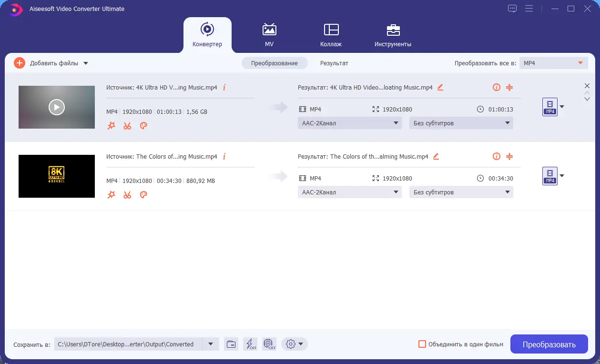Open the Без субтитров dropdown for The Colors of video
600x364 pixels.
pyautogui.click(x=461, y=192)
